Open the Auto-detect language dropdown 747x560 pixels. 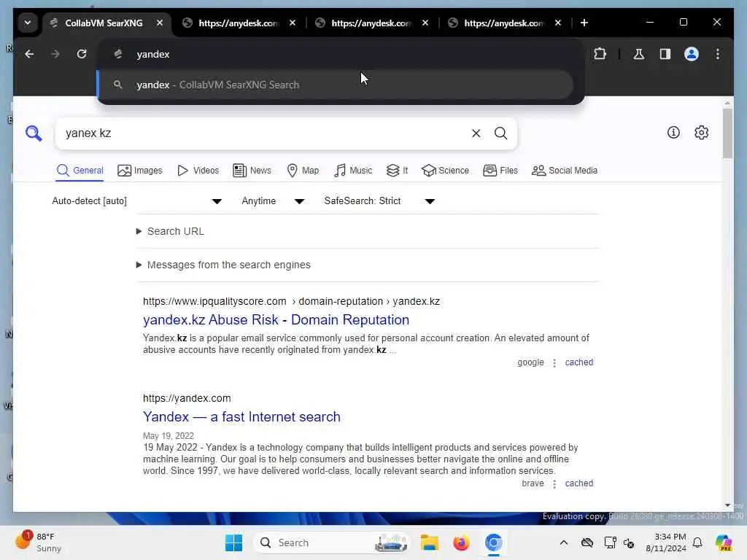coord(136,201)
